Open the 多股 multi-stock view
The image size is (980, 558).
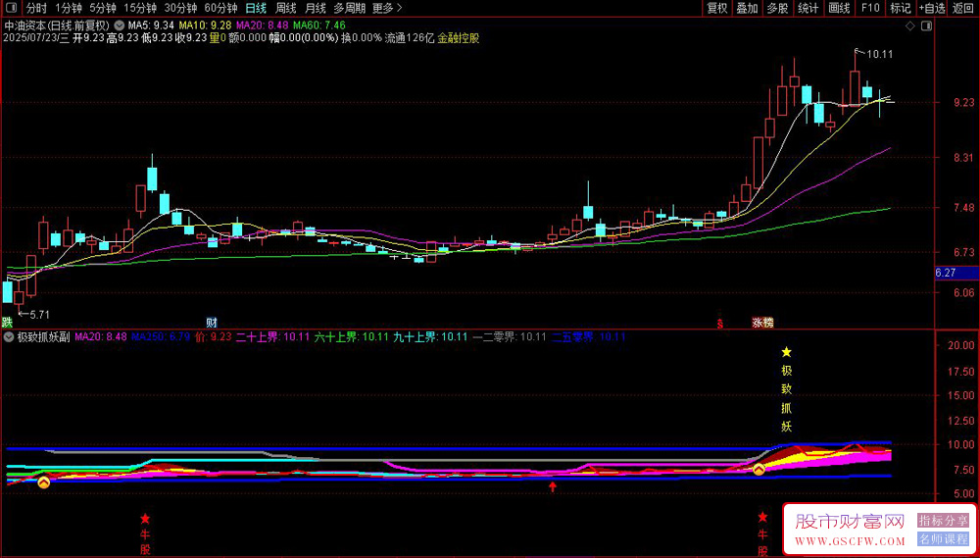777,9
